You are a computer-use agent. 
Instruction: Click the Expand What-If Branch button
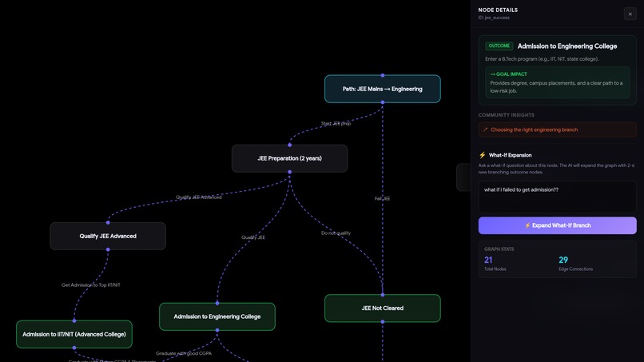pyautogui.click(x=558, y=225)
